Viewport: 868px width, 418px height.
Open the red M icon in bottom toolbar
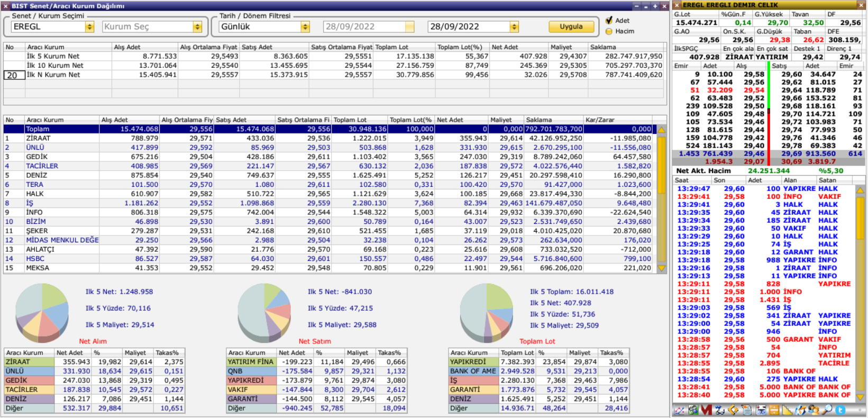point(706,410)
